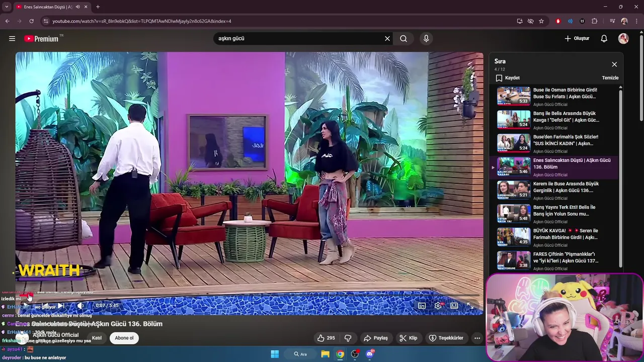The width and height of the screenshot is (644, 362).
Task: Start voice search with the microphone
Action: tap(426, 39)
